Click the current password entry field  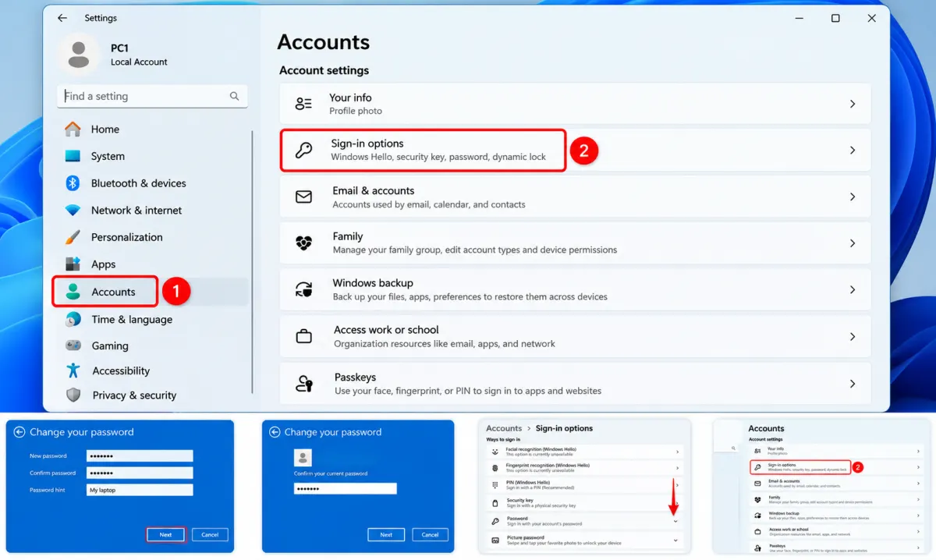[346, 488]
